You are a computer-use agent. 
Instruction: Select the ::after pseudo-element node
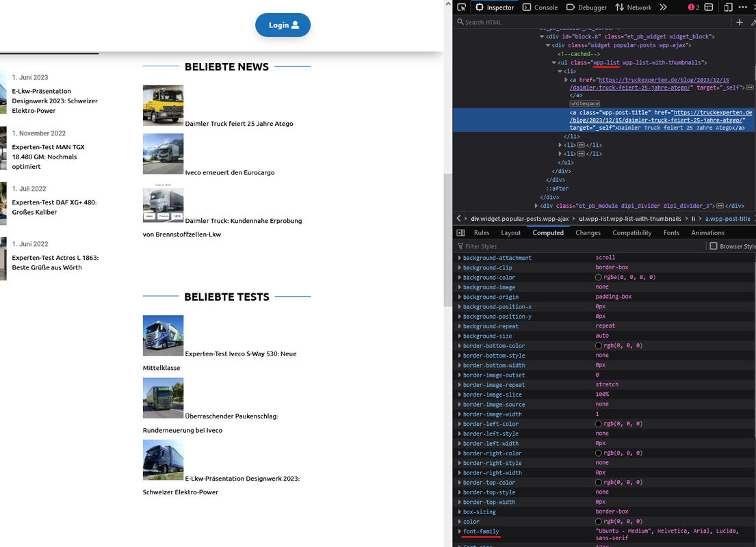point(557,189)
